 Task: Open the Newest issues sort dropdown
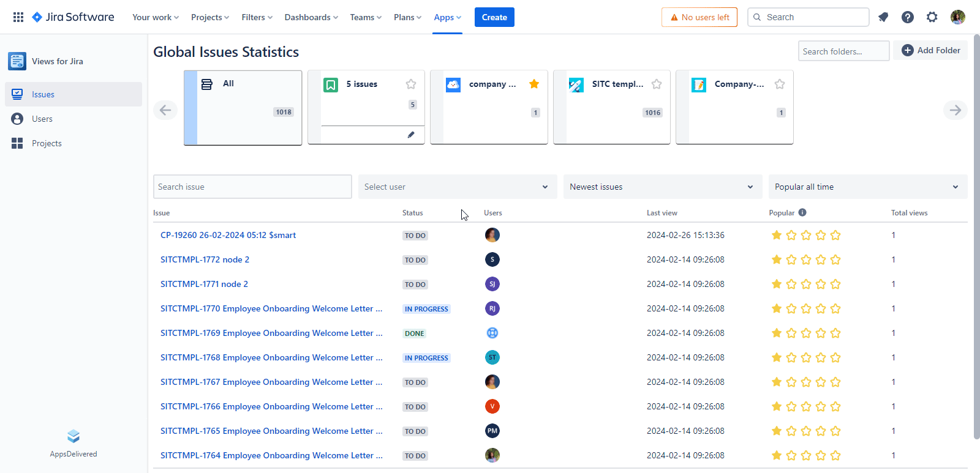tap(662, 187)
